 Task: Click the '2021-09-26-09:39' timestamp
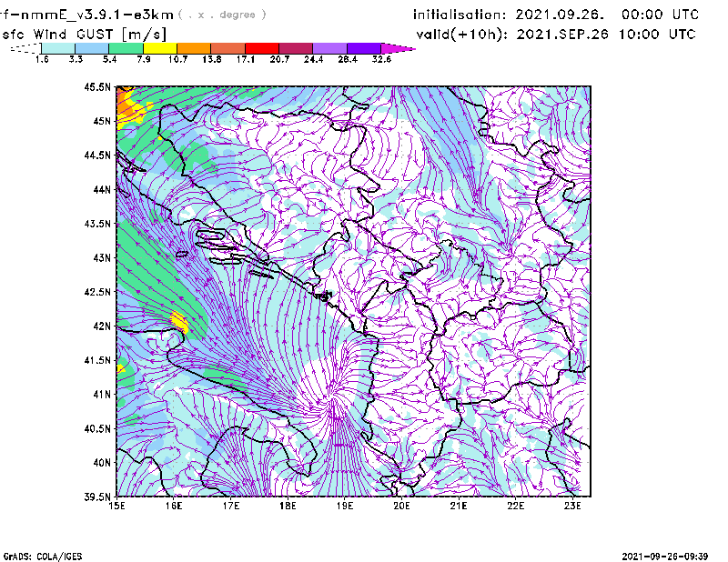pyautogui.click(x=665, y=557)
